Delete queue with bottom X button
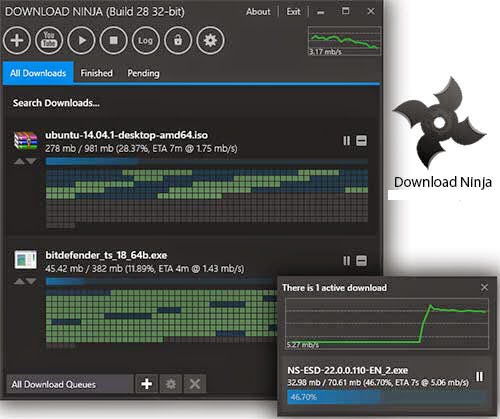This screenshot has height=419, width=500. tap(195, 384)
